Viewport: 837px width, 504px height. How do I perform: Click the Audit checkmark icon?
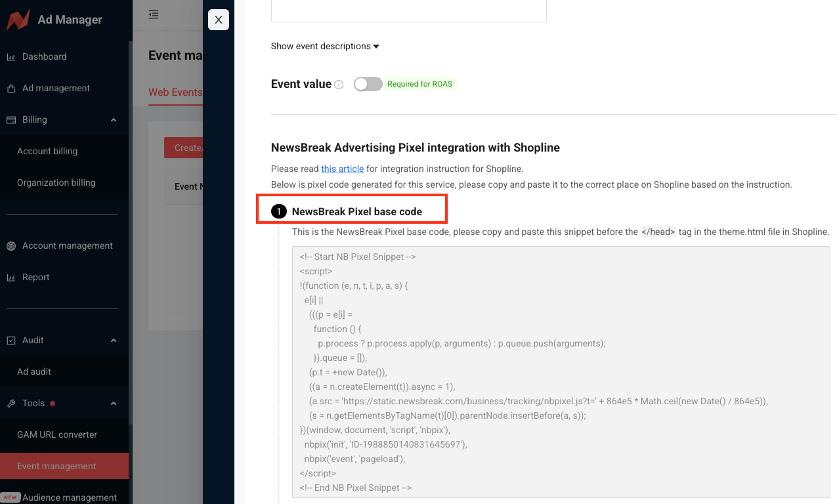click(11, 341)
